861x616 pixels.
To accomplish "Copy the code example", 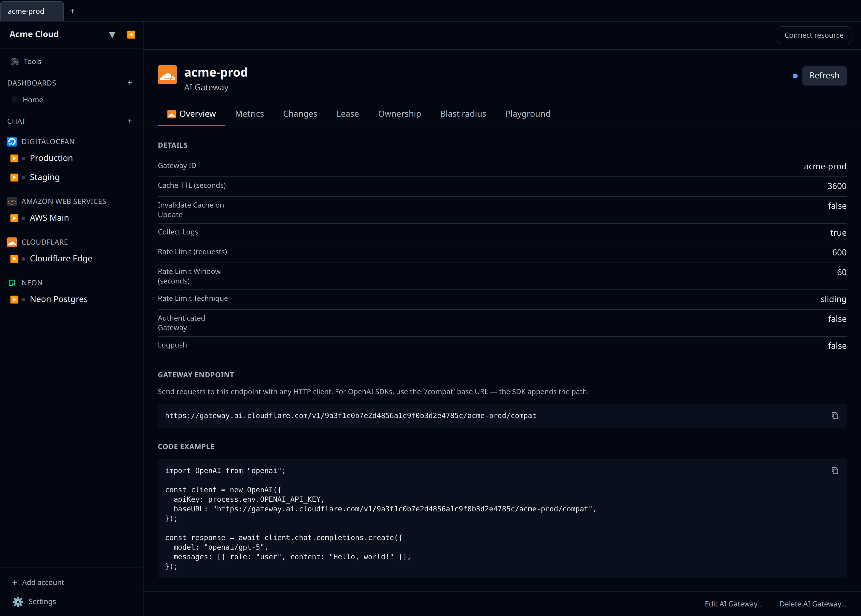I will tap(835, 471).
